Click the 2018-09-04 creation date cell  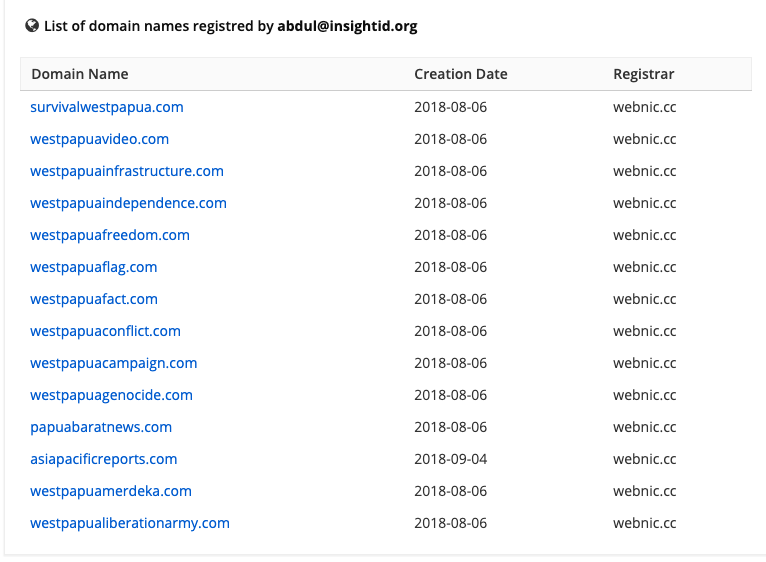(450, 459)
